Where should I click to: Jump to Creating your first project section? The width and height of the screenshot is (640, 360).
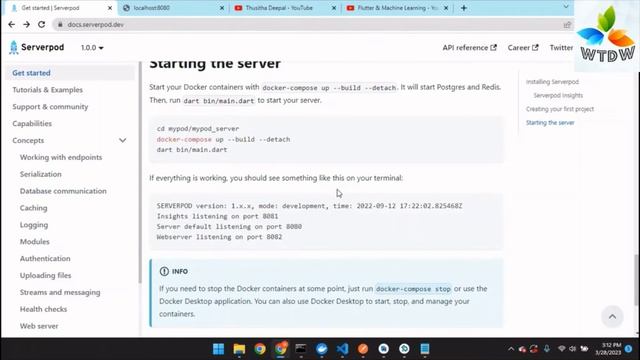pyautogui.click(x=560, y=109)
